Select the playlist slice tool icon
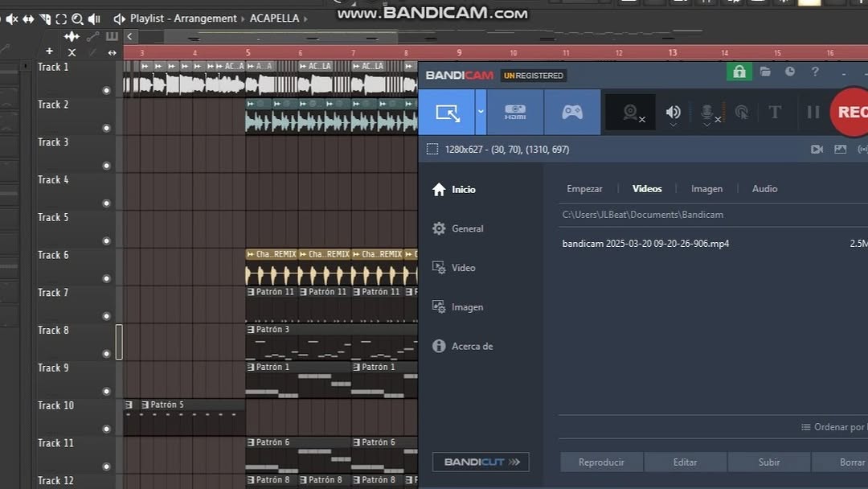 click(x=45, y=18)
